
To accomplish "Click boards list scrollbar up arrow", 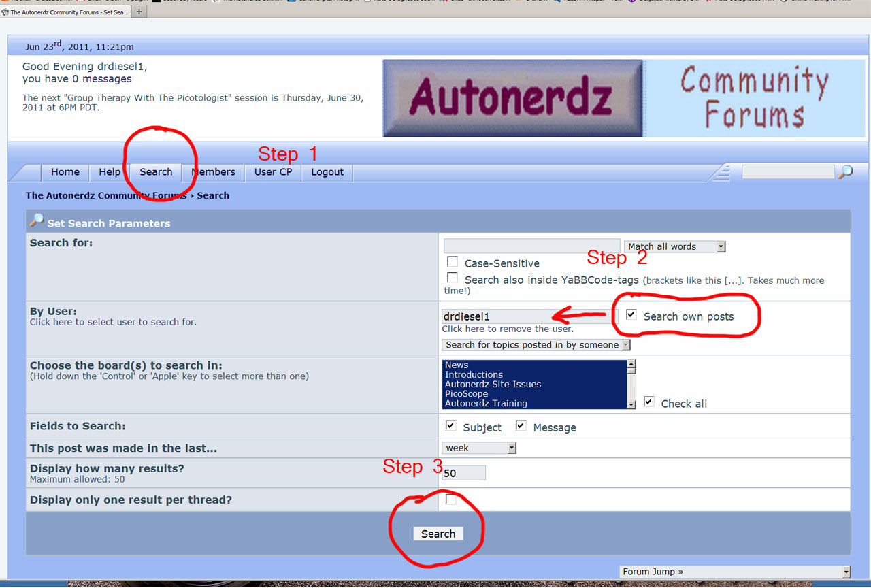I will coord(631,365).
